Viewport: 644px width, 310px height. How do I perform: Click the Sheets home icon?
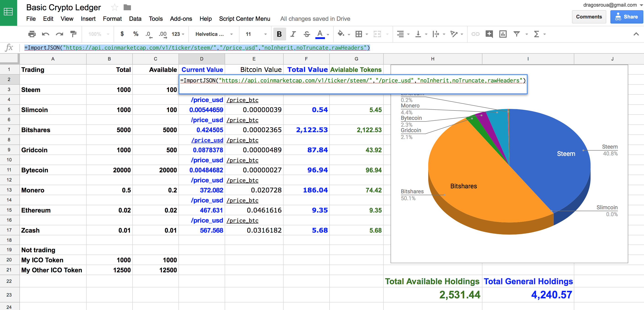[x=8, y=12]
